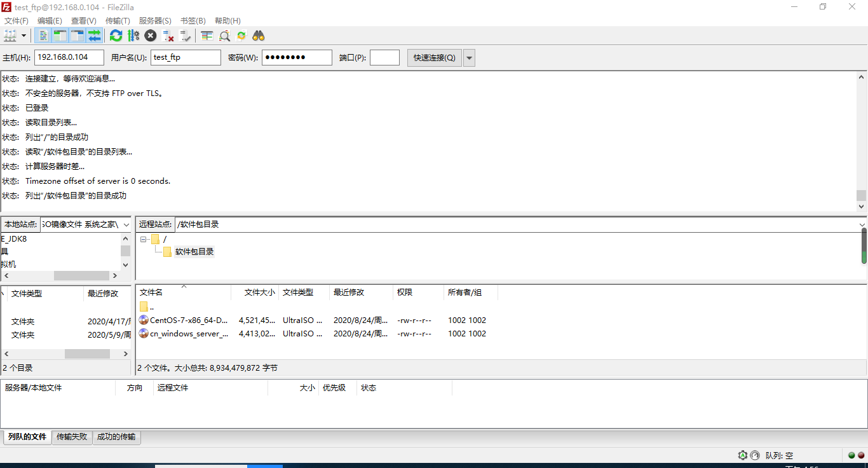
Task: Open the Site Manager dropdown arrow
Action: click(24, 36)
